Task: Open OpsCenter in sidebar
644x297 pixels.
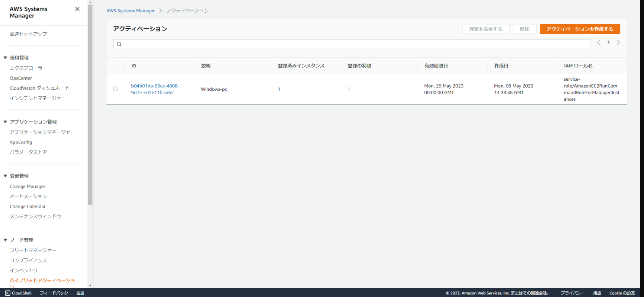Action: [21, 78]
